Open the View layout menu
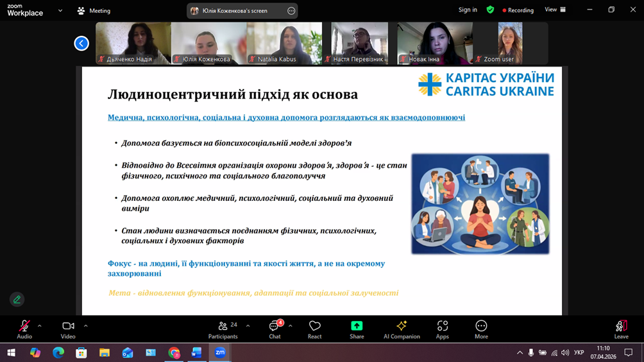Screen dimensions: 644x362 click(x=555, y=10)
